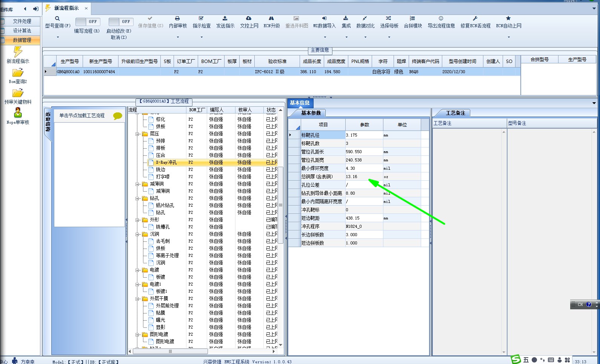Click the 型号创建时间 column header
The height and width of the screenshot is (364, 600).
point(462,61)
